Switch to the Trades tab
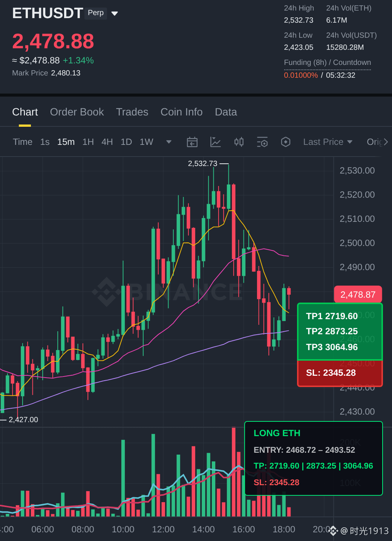392x541 pixels. pyautogui.click(x=132, y=112)
